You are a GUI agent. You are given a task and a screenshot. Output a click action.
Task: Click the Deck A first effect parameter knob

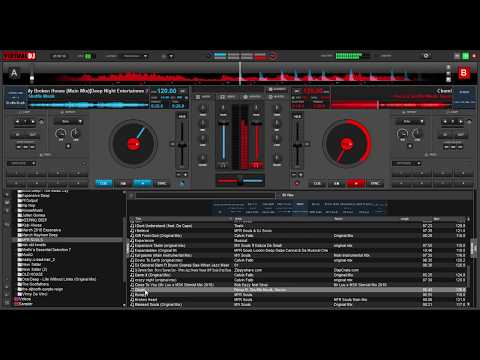[x=61, y=134]
